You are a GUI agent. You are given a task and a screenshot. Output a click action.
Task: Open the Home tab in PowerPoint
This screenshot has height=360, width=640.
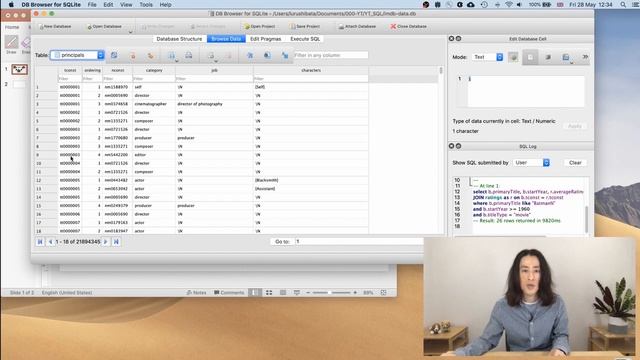12,27
